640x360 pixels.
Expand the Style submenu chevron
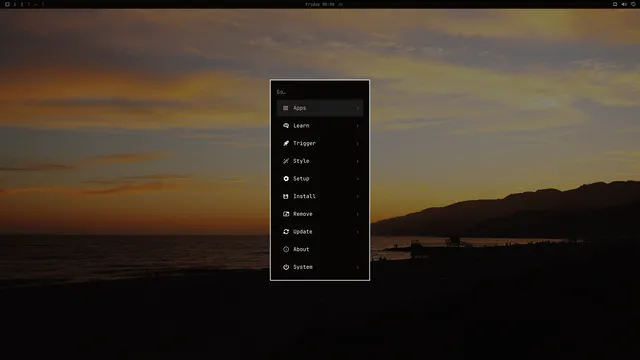coord(358,161)
